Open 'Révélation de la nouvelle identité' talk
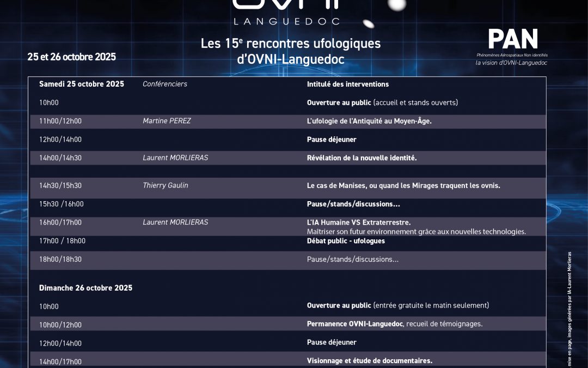This screenshot has width=588, height=368. click(x=362, y=158)
